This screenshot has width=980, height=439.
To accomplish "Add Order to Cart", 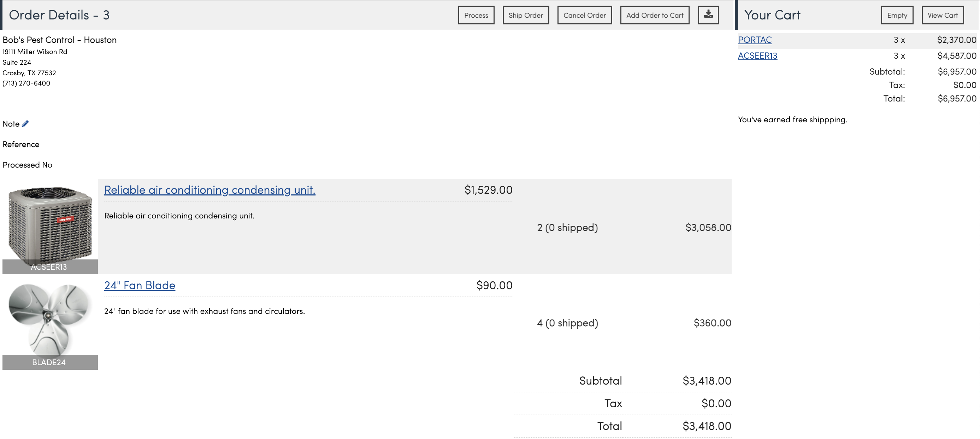I will [654, 15].
